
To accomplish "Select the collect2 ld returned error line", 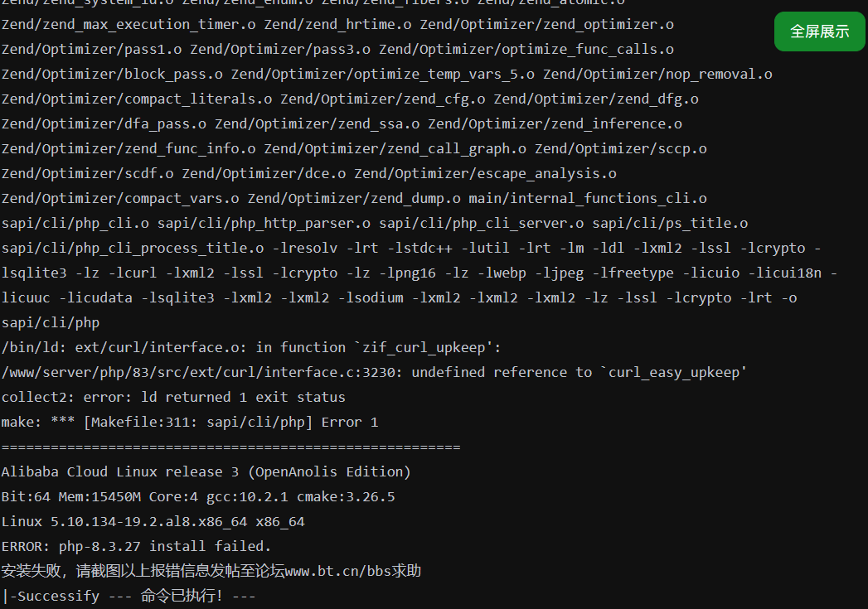I will (173, 397).
